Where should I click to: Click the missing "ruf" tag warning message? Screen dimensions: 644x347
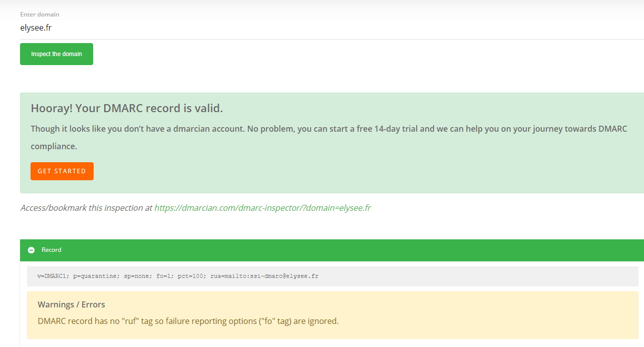188,321
